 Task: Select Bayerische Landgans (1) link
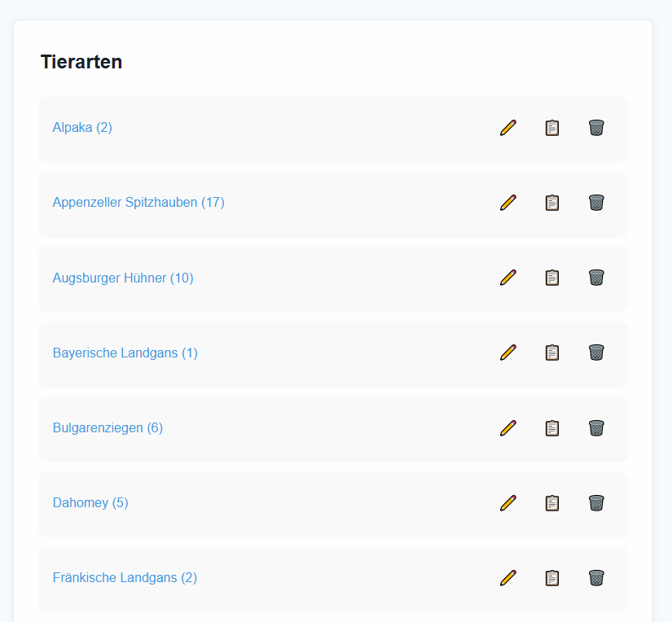click(125, 353)
